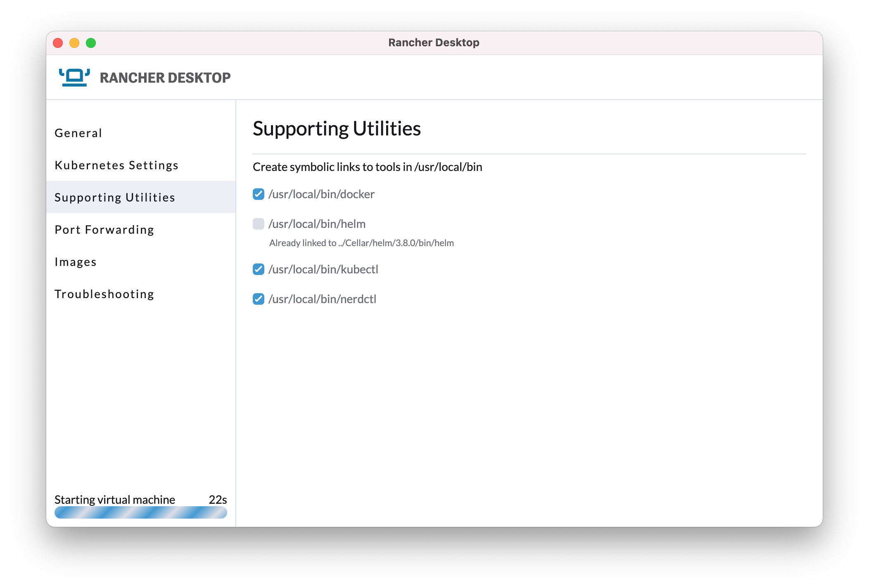Click the docker symlink path label
This screenshot has height=588, width=869.
tap(322, 194)
